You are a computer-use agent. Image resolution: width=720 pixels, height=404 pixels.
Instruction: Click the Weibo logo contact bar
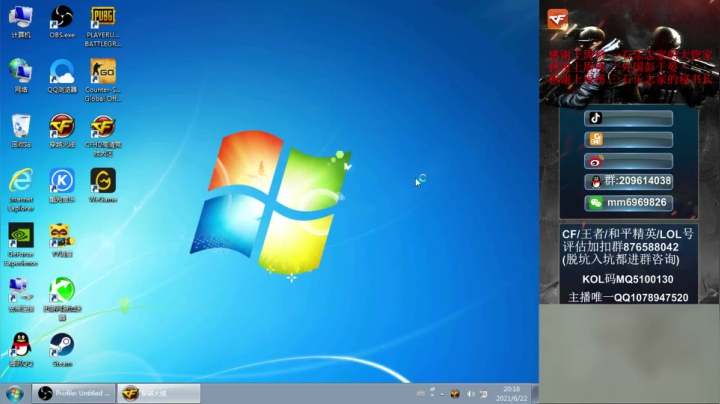point(628,161)
